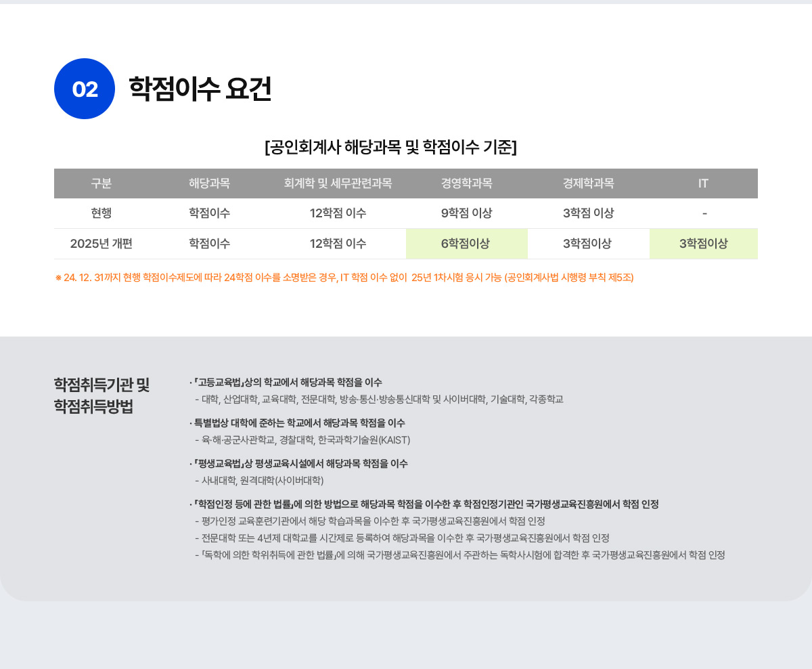This screenshot has width=812, height=669.
Task: Click the 학점이수 요건 section heading
Action: pos(200,89)
